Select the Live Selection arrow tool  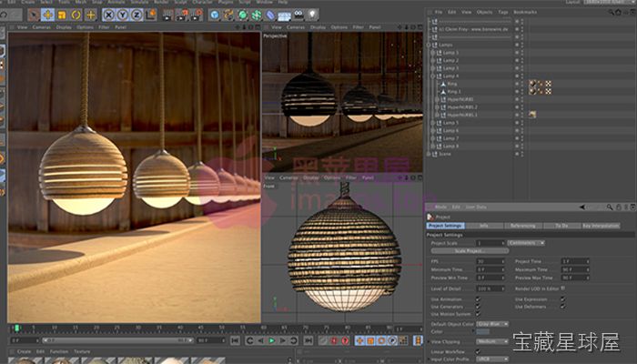pos(34,15)
